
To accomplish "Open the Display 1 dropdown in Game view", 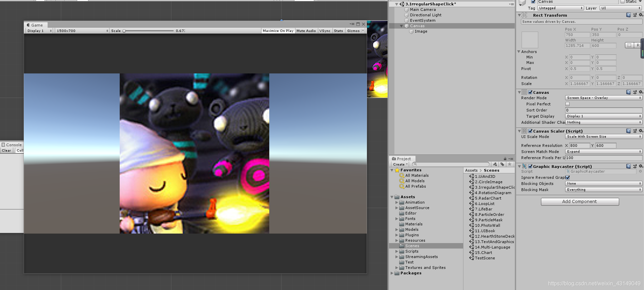I will (x=39, y=31).
